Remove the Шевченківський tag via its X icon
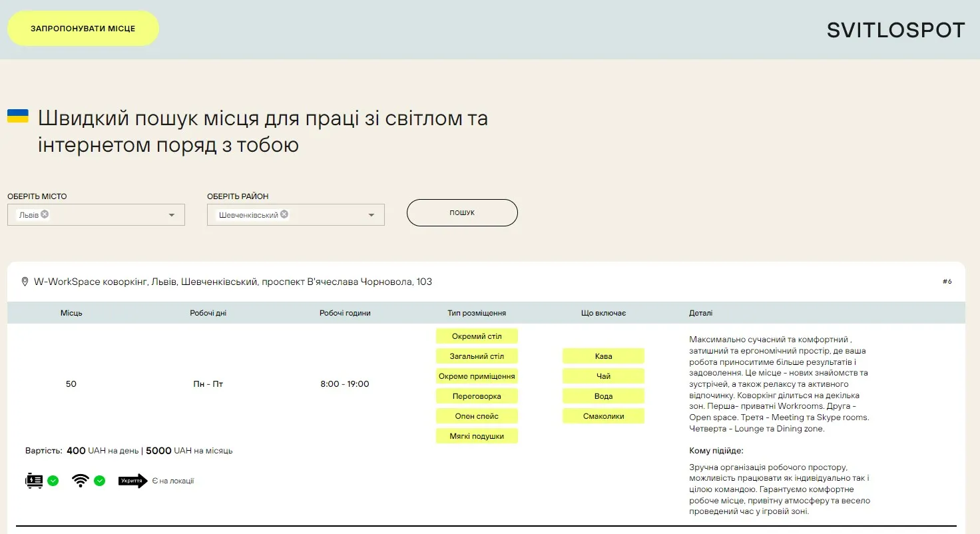This screenshot has width=980, height=534. coord(284,214)
